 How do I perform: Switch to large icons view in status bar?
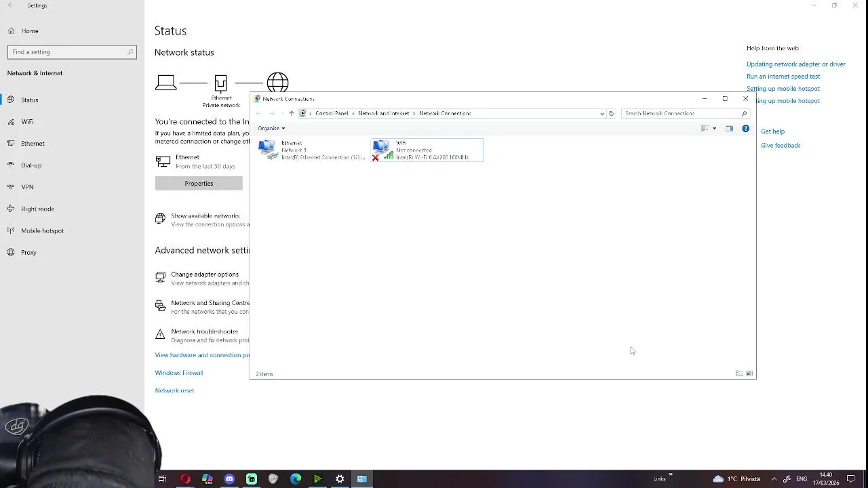pos(749,373)
